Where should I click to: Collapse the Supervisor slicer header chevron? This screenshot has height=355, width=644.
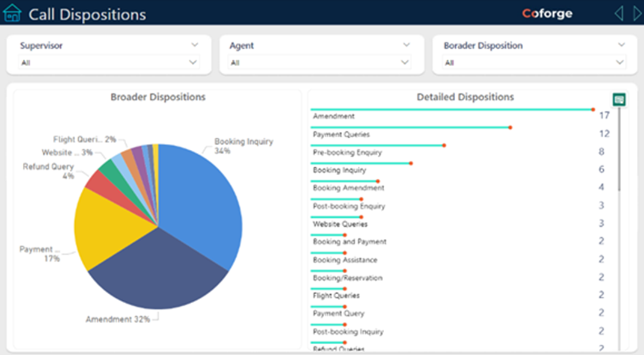(194, 45)
